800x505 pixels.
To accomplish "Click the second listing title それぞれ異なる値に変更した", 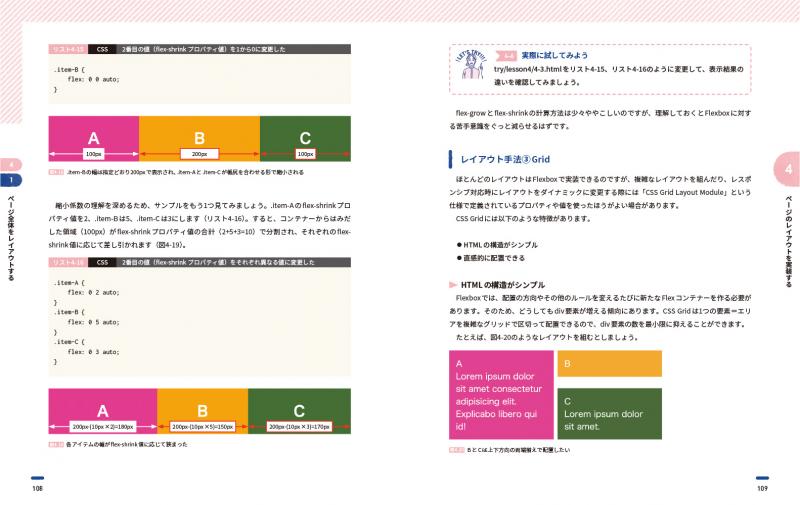I will [218, 262].
